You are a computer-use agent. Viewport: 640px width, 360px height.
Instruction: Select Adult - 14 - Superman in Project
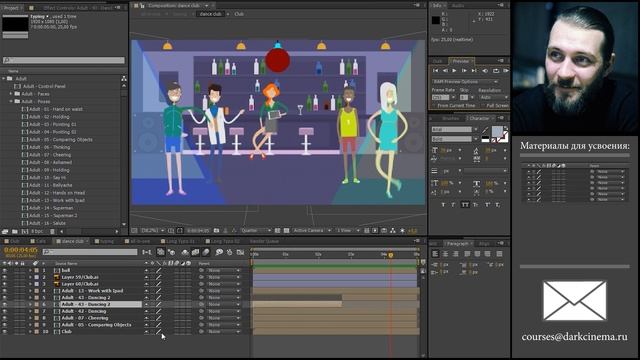pyautogui.click(x=51, y=208)
